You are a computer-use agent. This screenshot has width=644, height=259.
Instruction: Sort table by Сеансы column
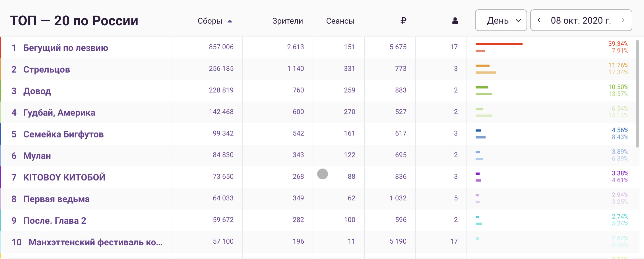click(340, 21)
